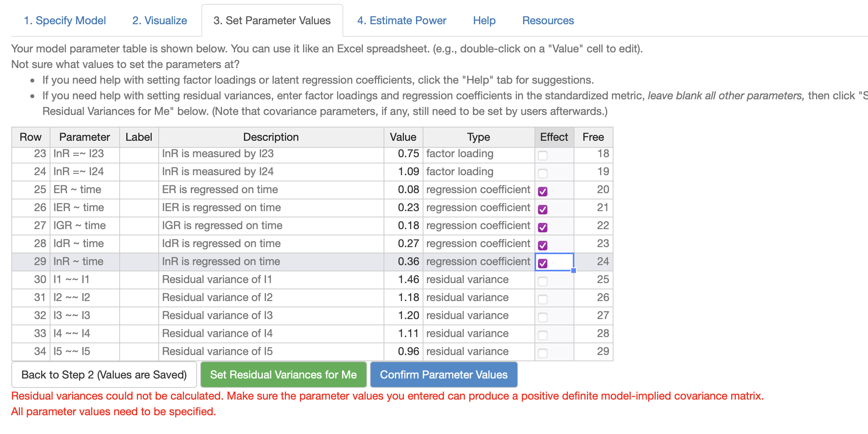Open the Resources tab
This screenshot has width=868, height=434.
click(x=548, y=20)
